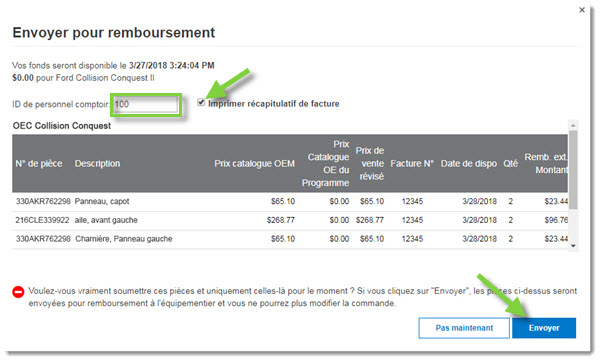Click the Envoyer button
Image resolution: width=600 pixels, height=361 pixels.
tap(544, 328)
